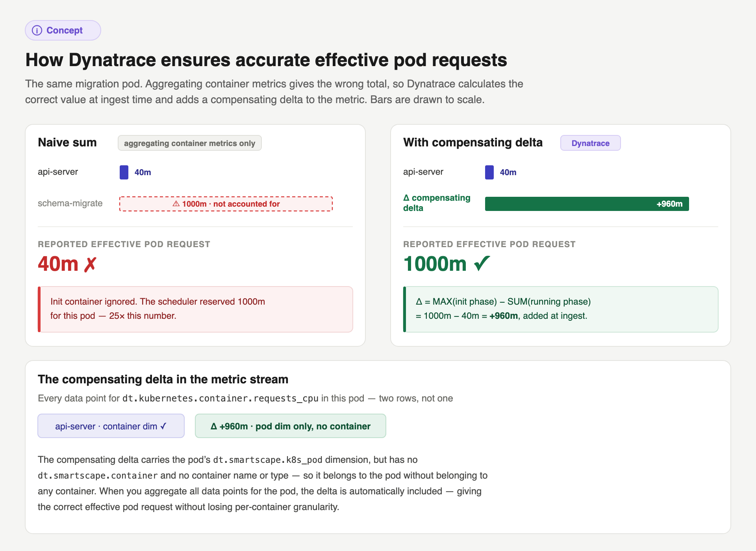Click the 'api-server' label in Naive sum card
The image size is (756, 551).
click(x=58, y=172)
